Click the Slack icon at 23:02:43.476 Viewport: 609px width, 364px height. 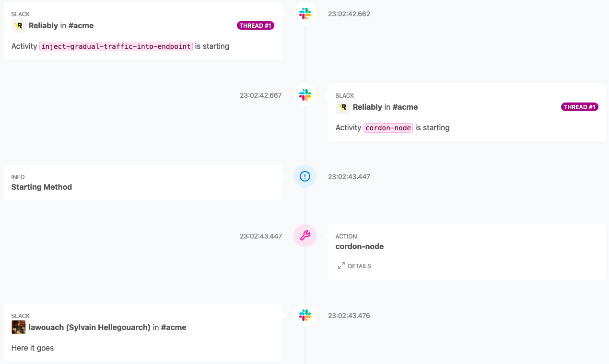pyautogui.click(x=305, y=315)
